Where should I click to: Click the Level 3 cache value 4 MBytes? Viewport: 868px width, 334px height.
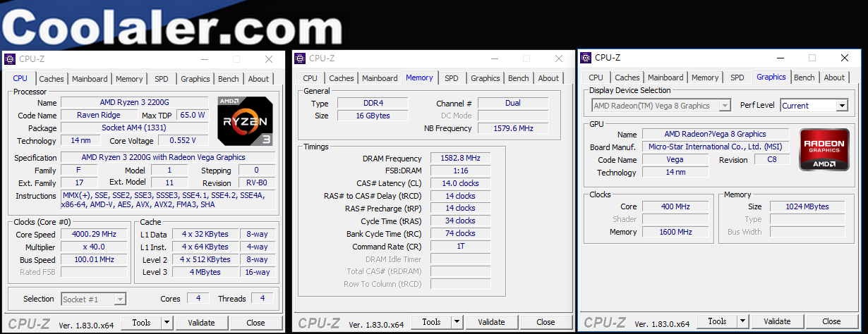[205, 272]
